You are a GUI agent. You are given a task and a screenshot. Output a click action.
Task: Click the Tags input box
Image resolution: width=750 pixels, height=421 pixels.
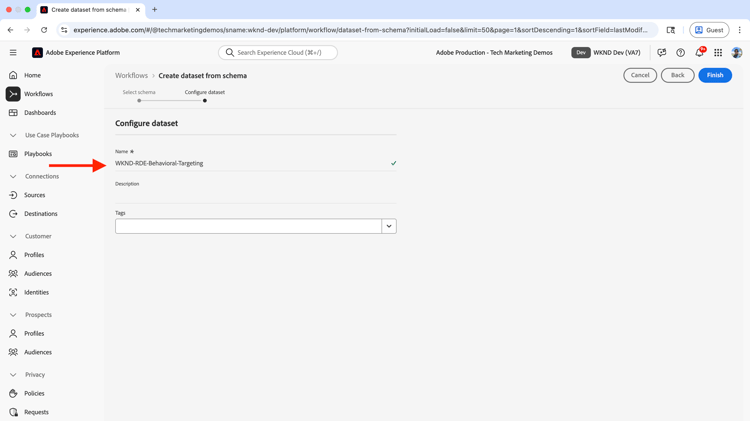tap(248, 226)
